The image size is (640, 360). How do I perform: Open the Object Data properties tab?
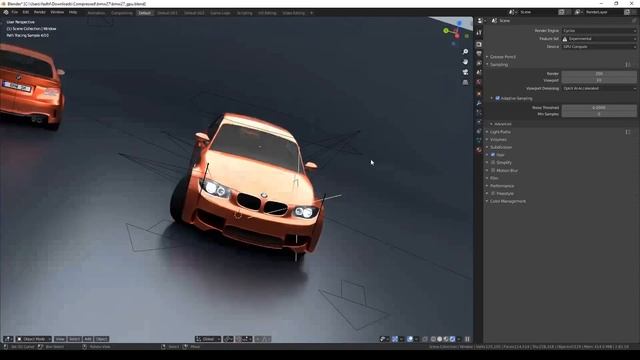479,141
